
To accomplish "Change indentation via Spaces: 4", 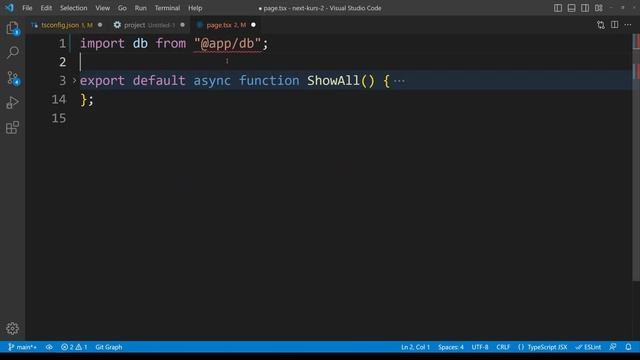I will (x=451, y=347).
